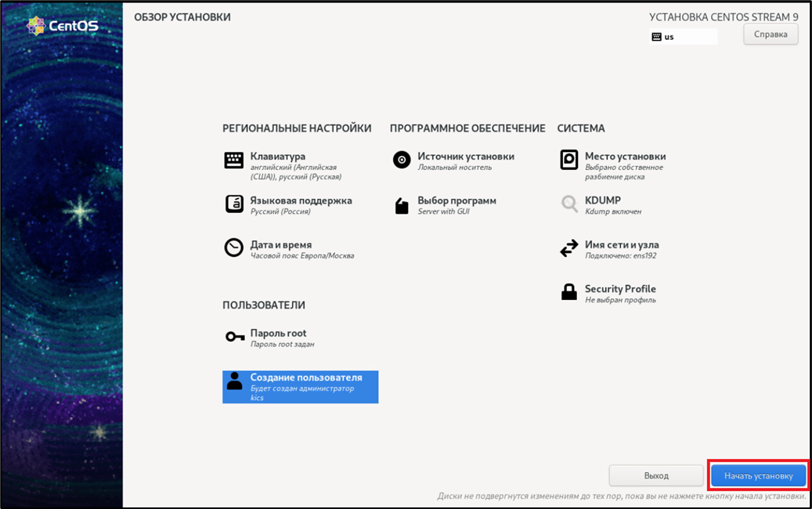Click Начать установку button
The width and height of the screenshot is (812, 509).
tap(758, 475)
